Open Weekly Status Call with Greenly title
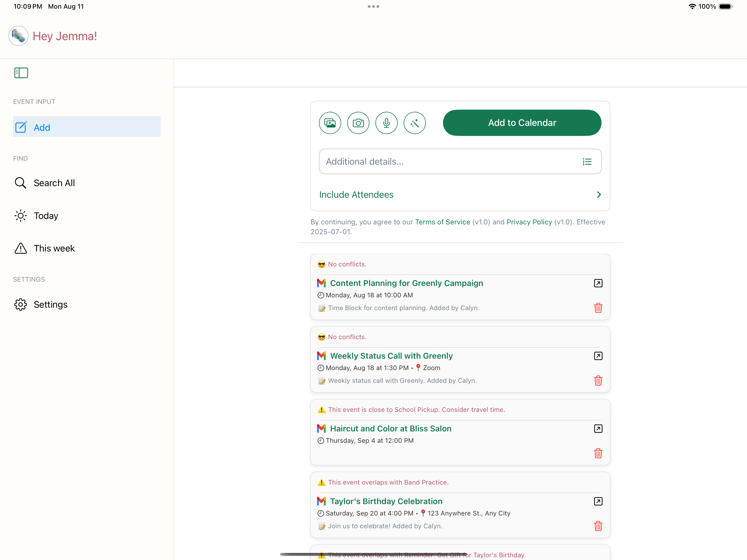The width and height of the screenshot is (747, 560). (391, 356)
